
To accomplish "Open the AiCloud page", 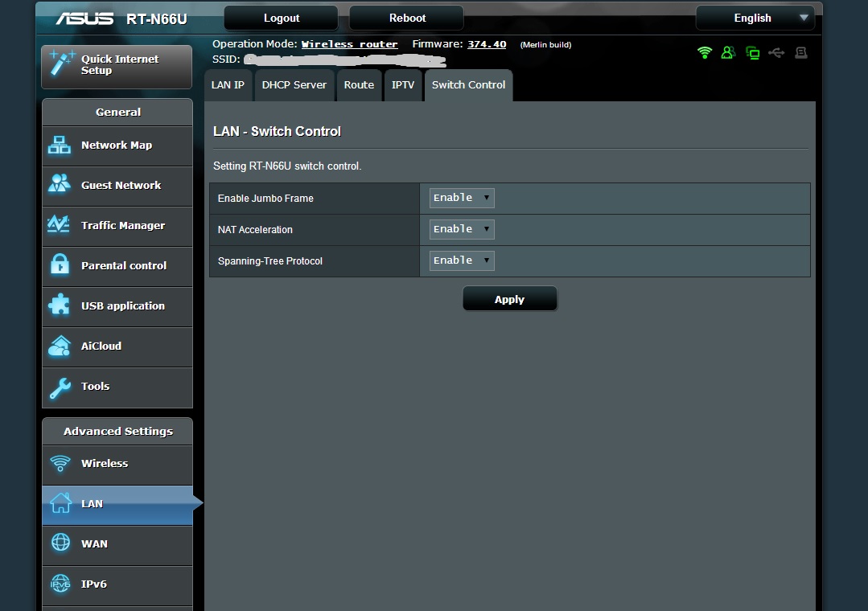I will [x=117, y=347].
